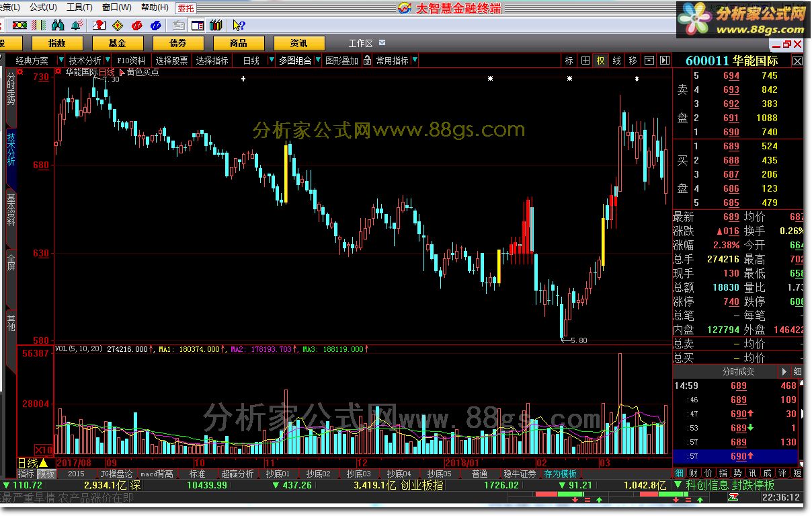
Task: Open the books library icon
Action: click(216, 26)
